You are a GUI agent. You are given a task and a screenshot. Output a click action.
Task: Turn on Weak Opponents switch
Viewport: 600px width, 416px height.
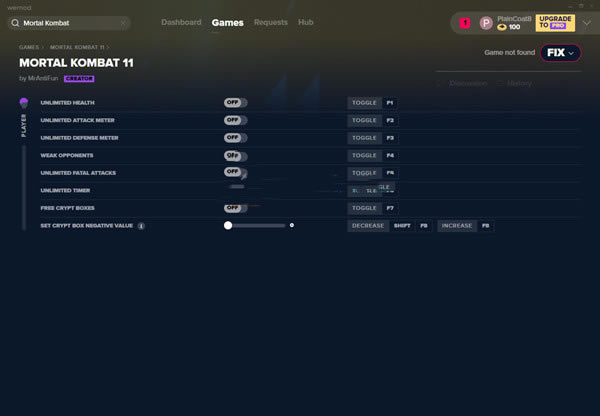[235, 156]
